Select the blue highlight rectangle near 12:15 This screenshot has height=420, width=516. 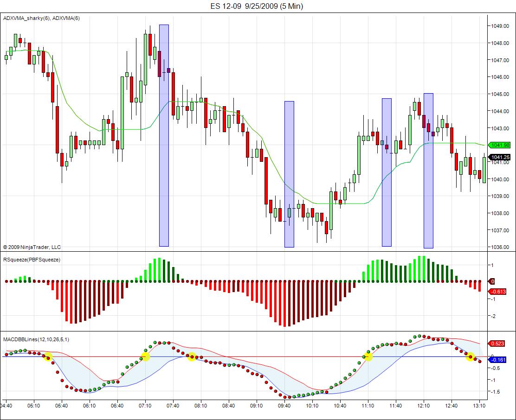428,171
